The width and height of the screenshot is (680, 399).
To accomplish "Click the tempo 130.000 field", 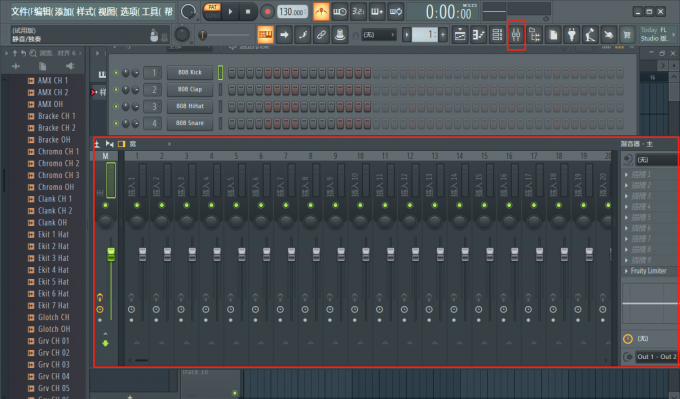I will tap(292, 12).
